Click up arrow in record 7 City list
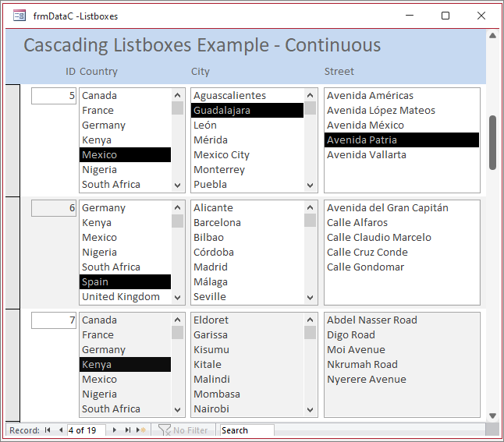 pyautogui.click(x=310, y=320)
